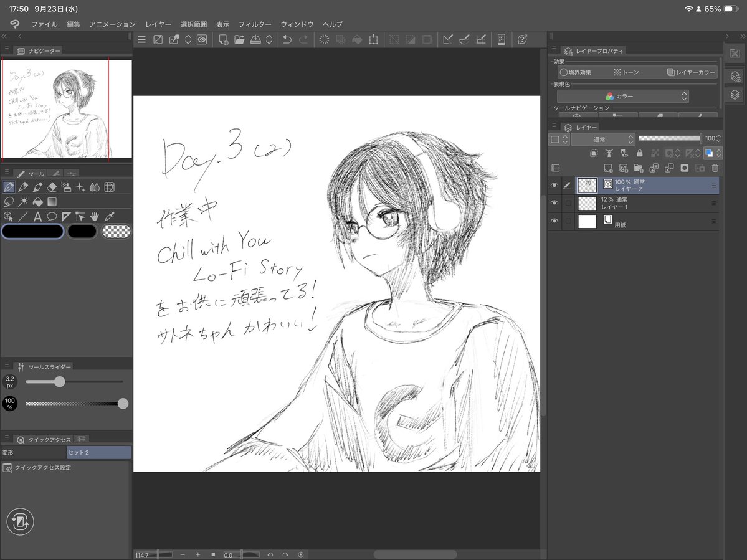The image size is (747, 560).
Task: Select the Eraser tool
Action: [52, 187]
